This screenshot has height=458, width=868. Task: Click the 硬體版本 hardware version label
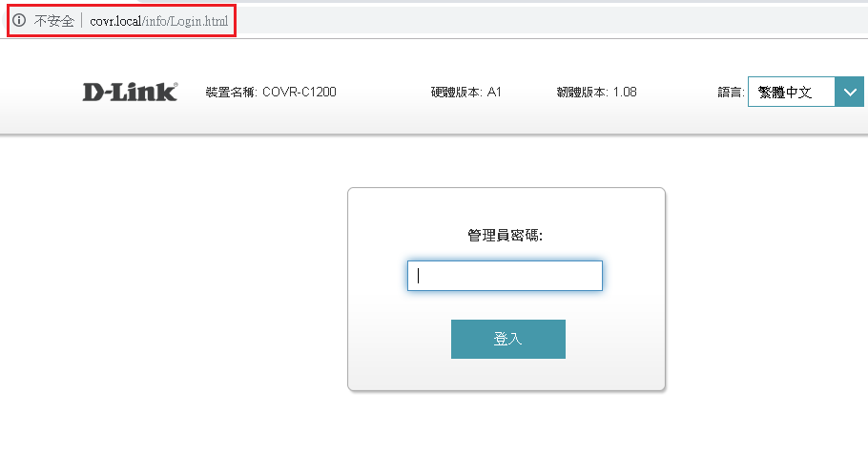pyautogui.click(x=456, y=93)
